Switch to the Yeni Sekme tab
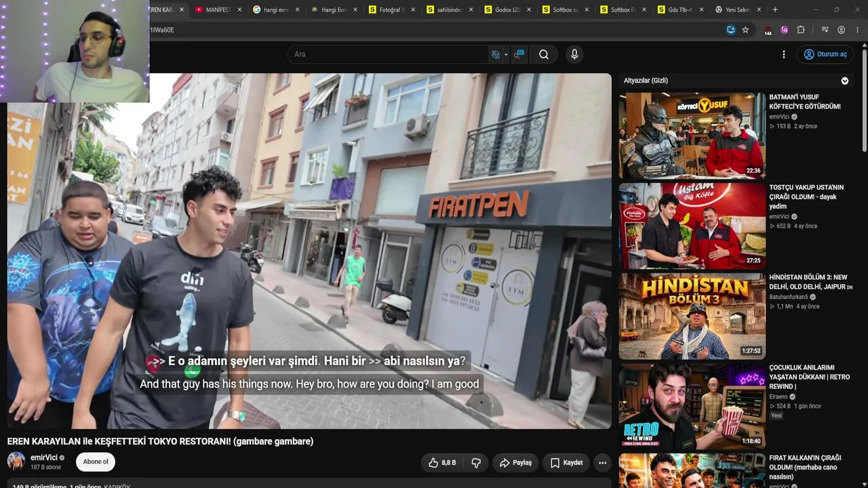The width and height of the screenshot is (868, 488). click(x=737, y=10)
